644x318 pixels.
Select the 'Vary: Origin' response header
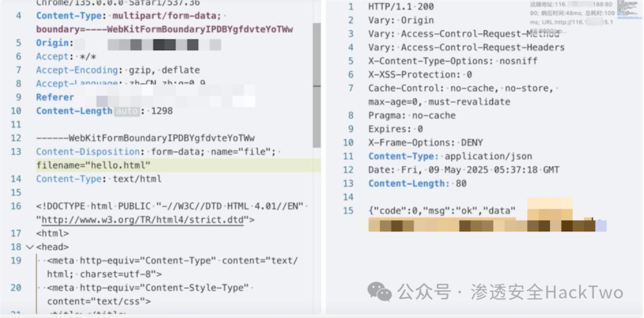[x=401, y=20]
